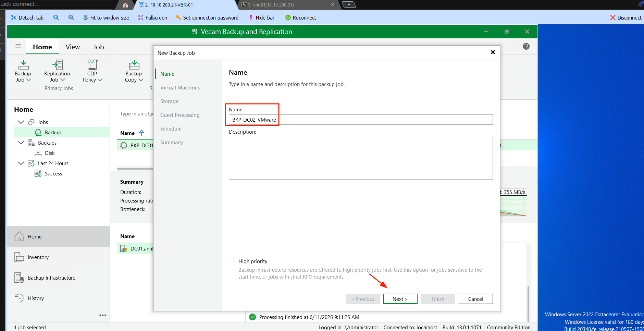Viewport: 644px width, 331px height.
Task: Select the Backup item under Jobs
Action: tap(62, 132)
